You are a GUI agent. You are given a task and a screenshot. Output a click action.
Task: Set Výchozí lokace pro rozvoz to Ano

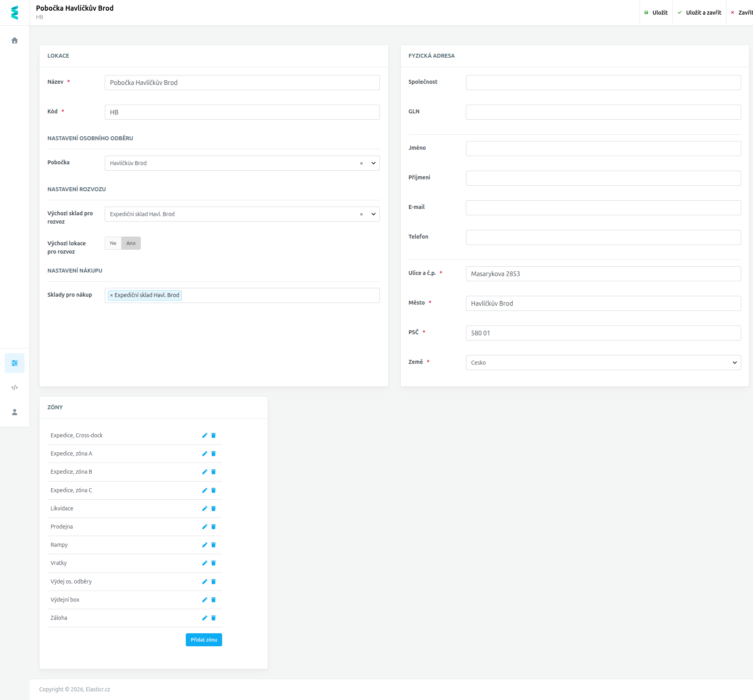point(131,243)
